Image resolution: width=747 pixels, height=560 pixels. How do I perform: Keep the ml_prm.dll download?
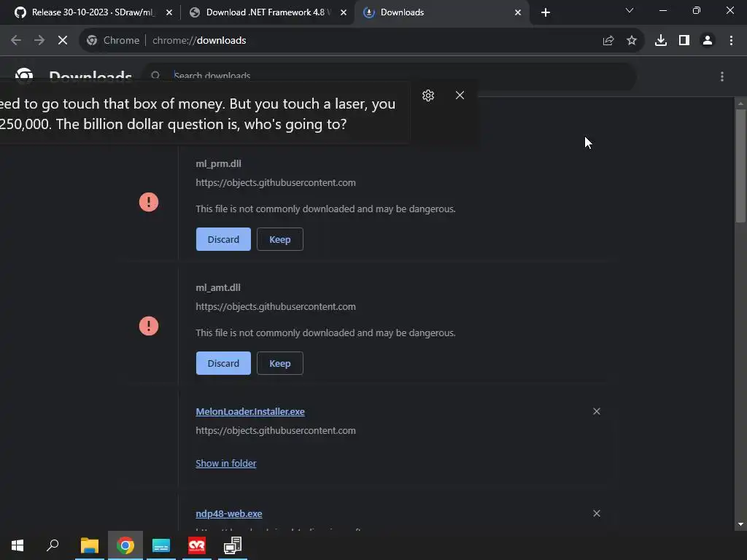tap(279, 239)
